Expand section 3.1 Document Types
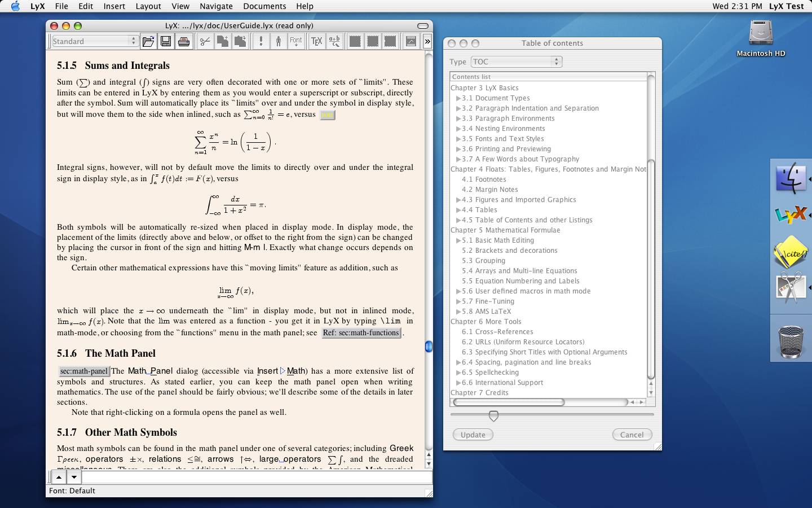The height and width of the screenshot is (508, 812). [458, 98]
